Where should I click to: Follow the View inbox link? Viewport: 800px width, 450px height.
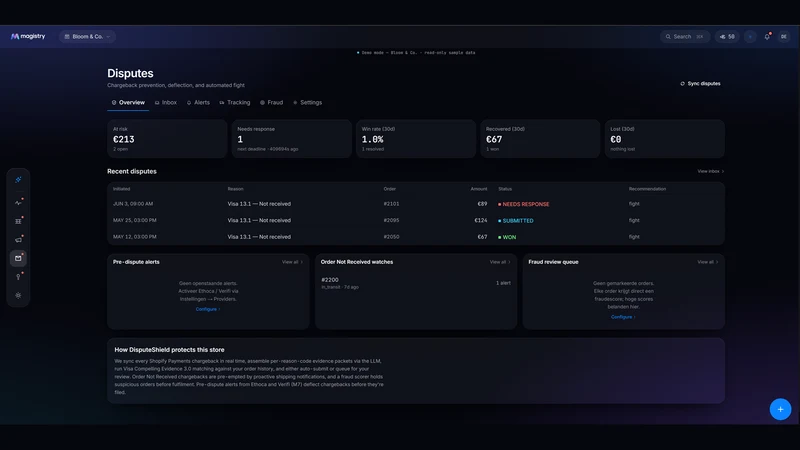710,171
